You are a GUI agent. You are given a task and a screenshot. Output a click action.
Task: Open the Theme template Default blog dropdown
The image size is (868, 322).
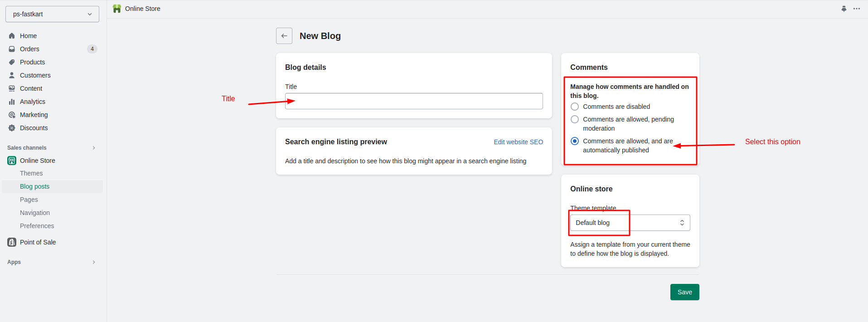tap(630, 223)
